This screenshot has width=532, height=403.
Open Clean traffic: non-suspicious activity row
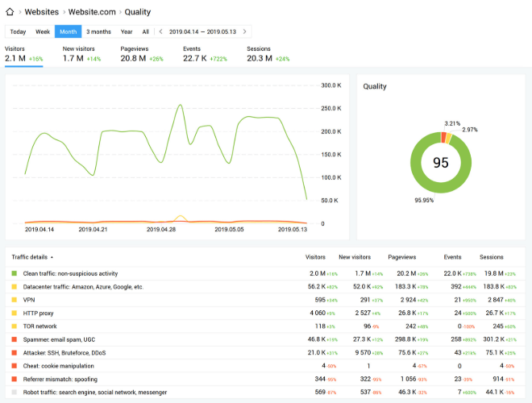(70, 273)
